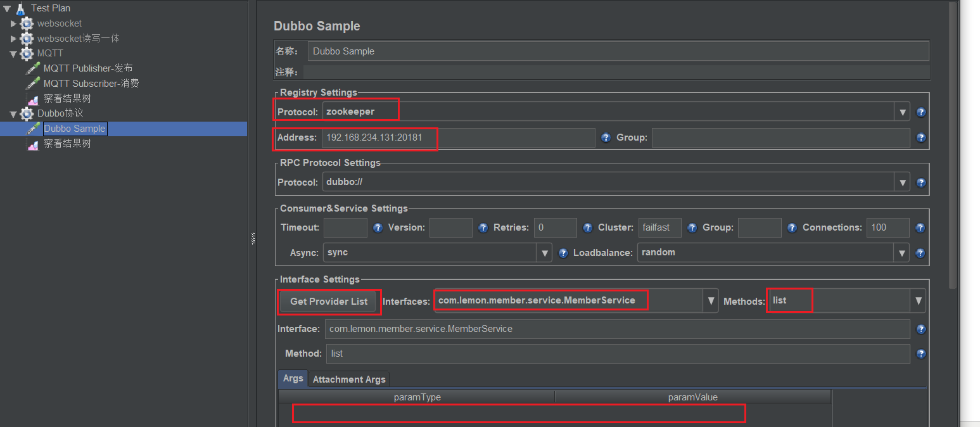The width and height of the screenshot is (980, 427).
Task: Click the registry Address input field
Action: (457, 137)
